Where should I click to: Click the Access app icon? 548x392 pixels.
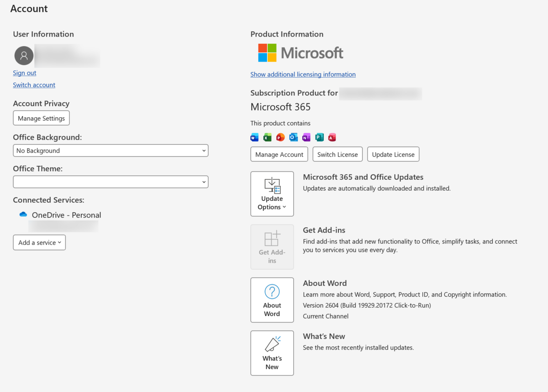click(x=332, y=137)
